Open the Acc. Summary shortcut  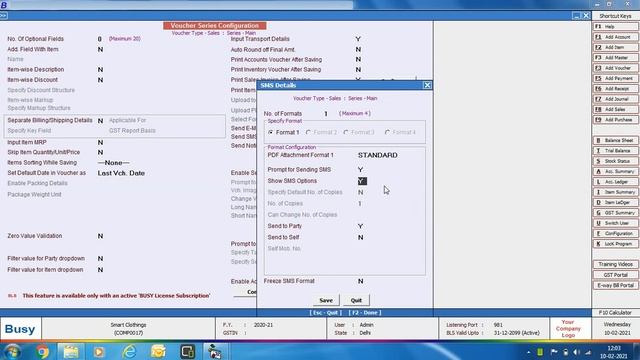point(616,171)
